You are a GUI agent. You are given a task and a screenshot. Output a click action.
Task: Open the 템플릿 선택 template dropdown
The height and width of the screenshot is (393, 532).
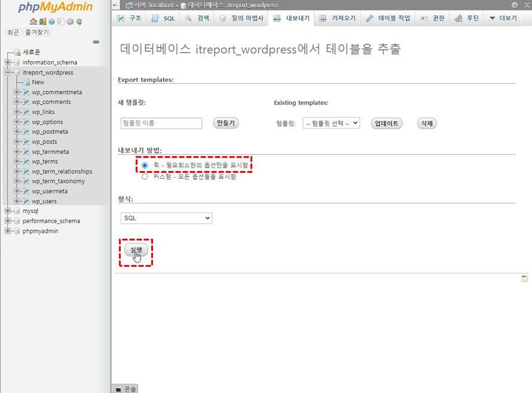[331, 123]
